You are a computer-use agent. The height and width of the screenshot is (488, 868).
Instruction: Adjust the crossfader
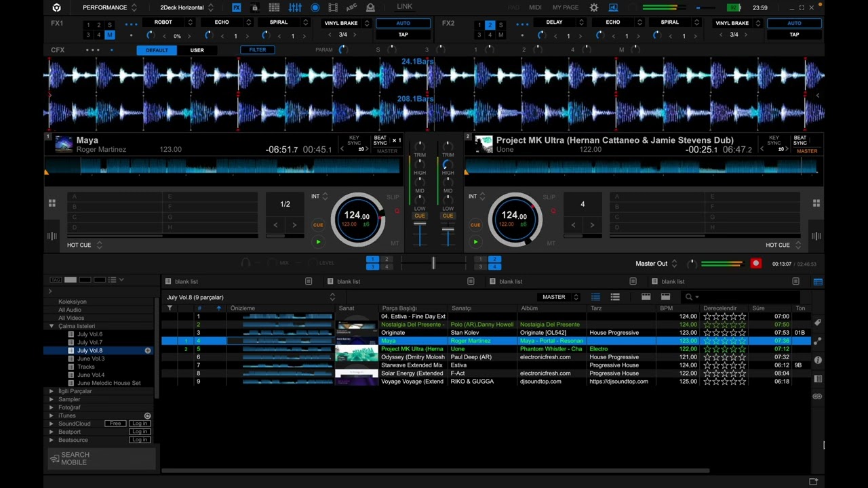point(433,263)
